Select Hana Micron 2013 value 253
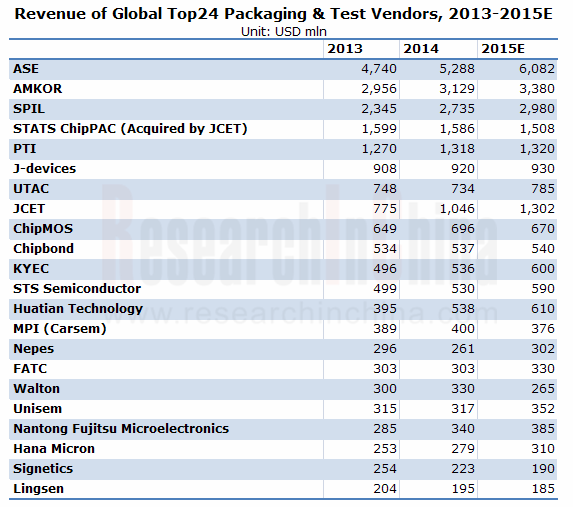 [x=385, y=449]
